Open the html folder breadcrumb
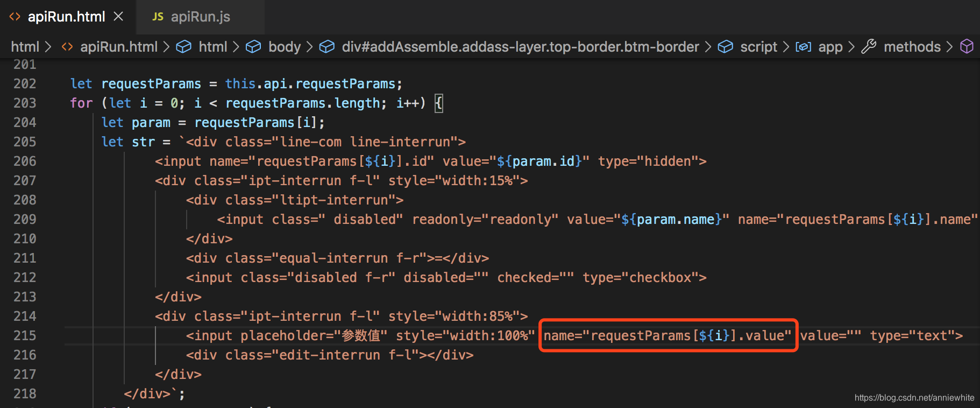The width and height of the screenshot is (980, 408). (25, 47)
